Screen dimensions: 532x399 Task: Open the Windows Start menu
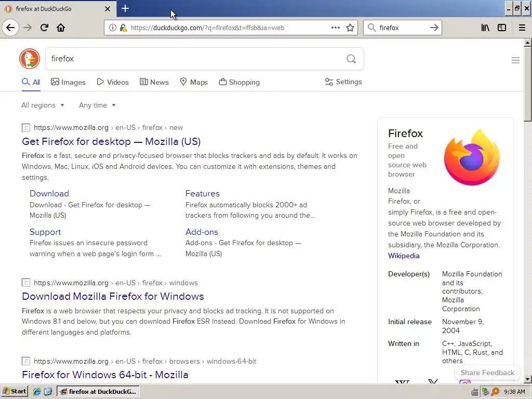click(x=14, y=392)
